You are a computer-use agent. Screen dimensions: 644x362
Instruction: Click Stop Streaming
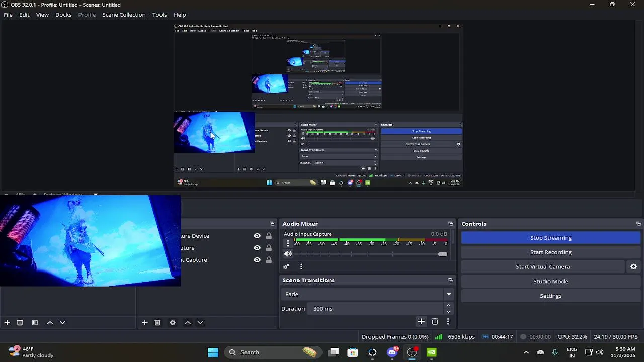551,238
